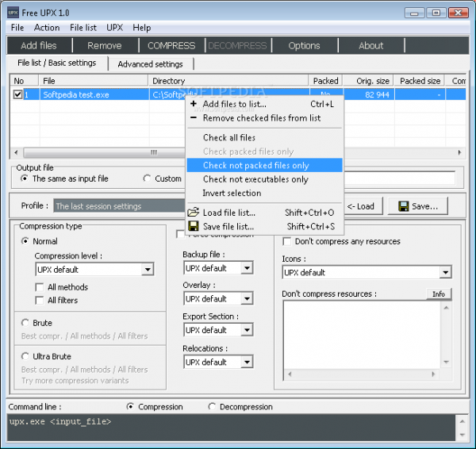The width and height of the screenshot is (476, 449).
Task: Switch to File list / Basic settings tab
Action: (x=57, y=63)
